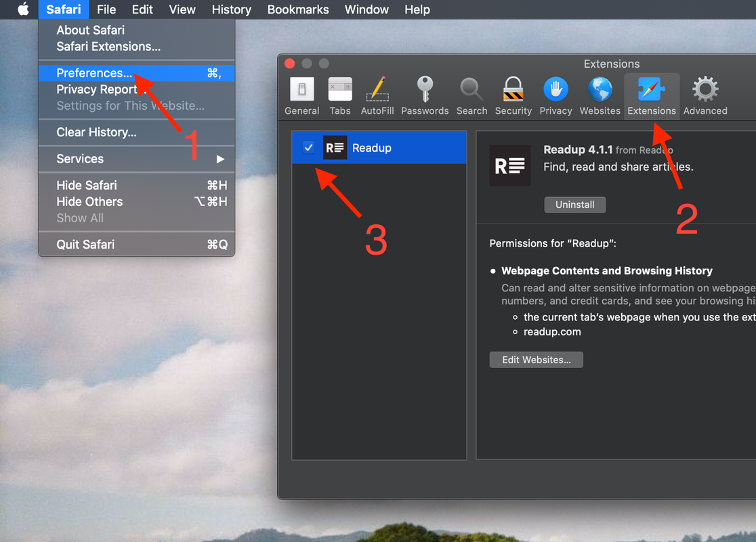Open the Security padlock pane
Image resolution: width=756 pixels, height=542 pixels.
pos(513,96)
